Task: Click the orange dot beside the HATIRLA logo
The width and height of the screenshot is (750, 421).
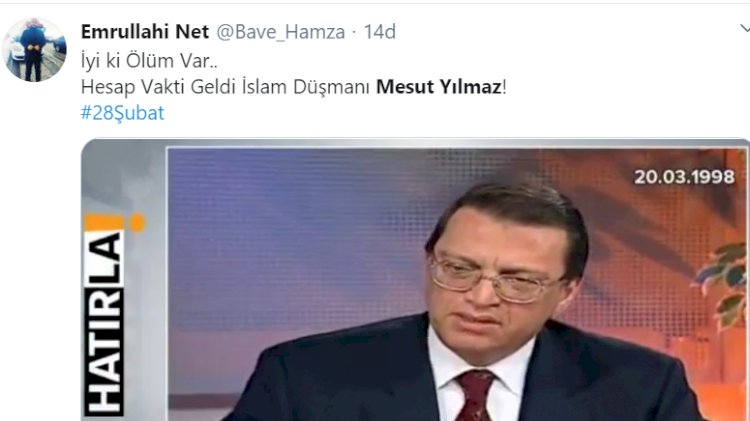Action: 138,223
